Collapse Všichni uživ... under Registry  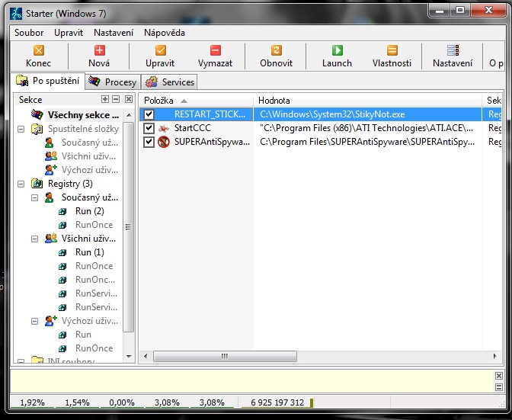coord(34,239)
